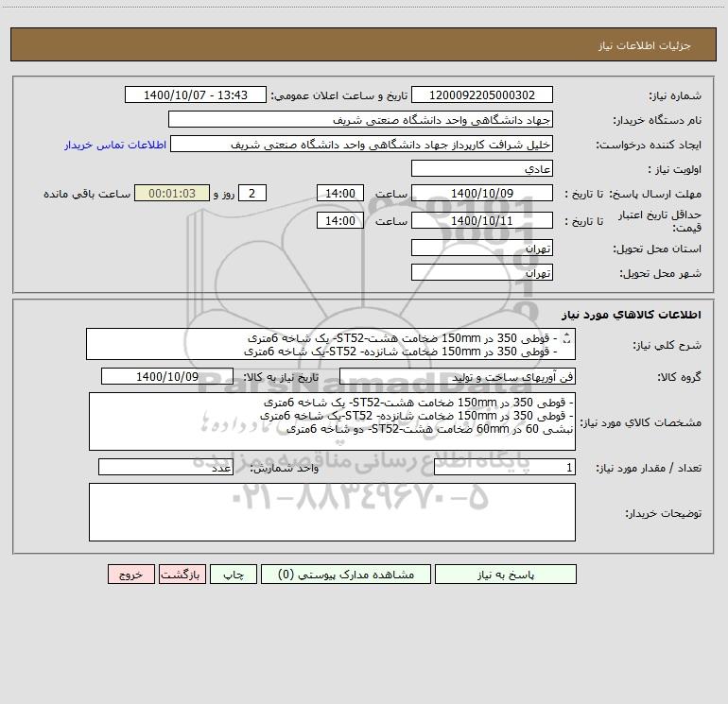
Task: Click the quantity field showing 1
Action: point(505,467)
